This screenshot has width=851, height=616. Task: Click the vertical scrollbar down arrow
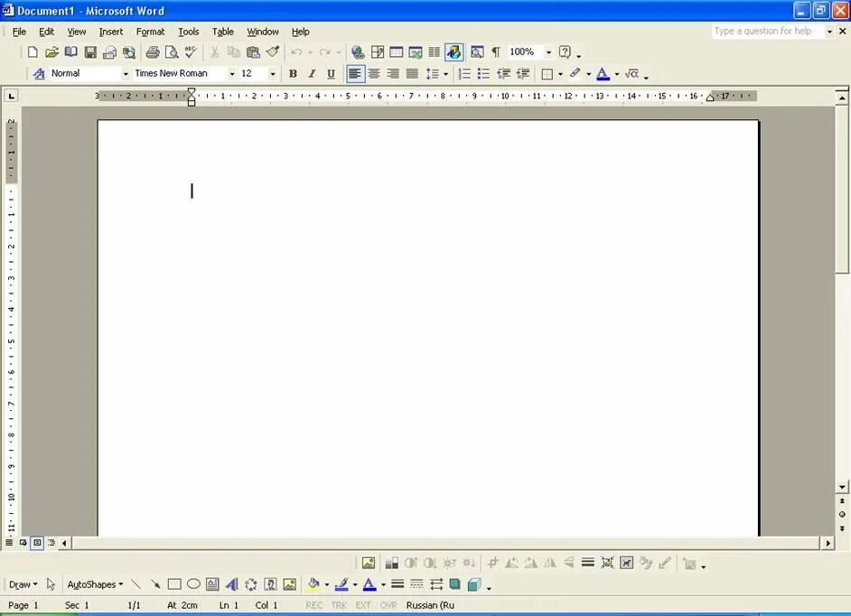pyautogui.click(x=842, y=487)
